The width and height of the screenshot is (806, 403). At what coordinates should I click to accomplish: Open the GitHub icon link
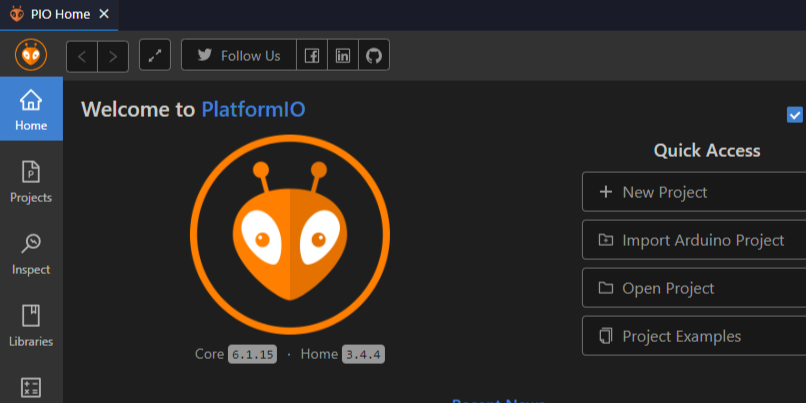(x=374, y=55)
